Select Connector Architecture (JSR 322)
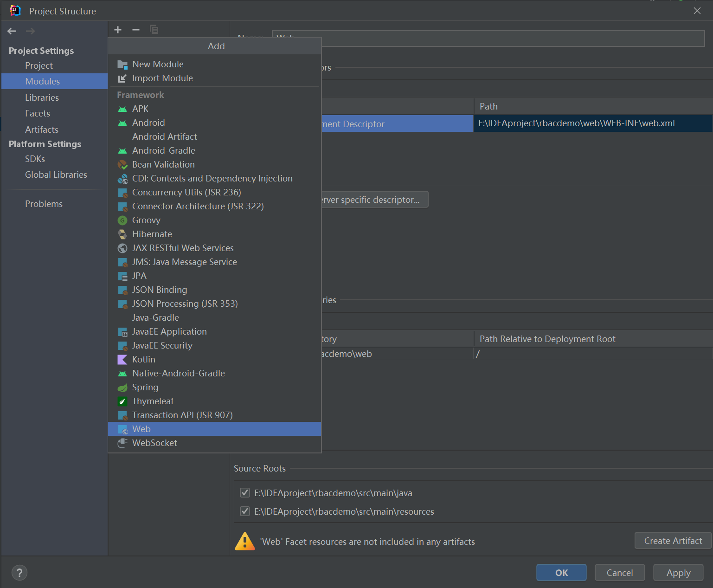Image resolution: width=713 pixels, height=588 pixels. point(215,207)
